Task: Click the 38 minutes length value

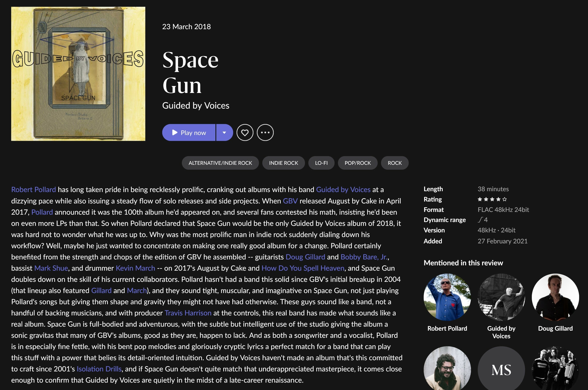Action: click(493, 189)
